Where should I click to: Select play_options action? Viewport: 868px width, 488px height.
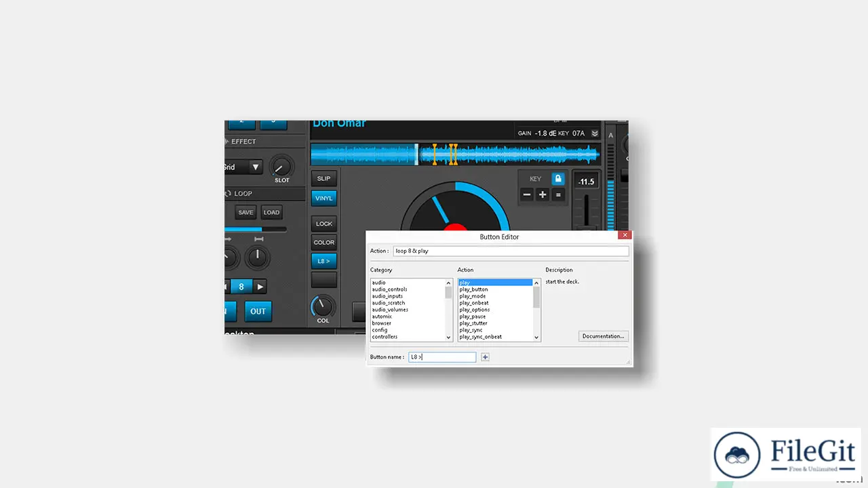click(x=496, y=310)
